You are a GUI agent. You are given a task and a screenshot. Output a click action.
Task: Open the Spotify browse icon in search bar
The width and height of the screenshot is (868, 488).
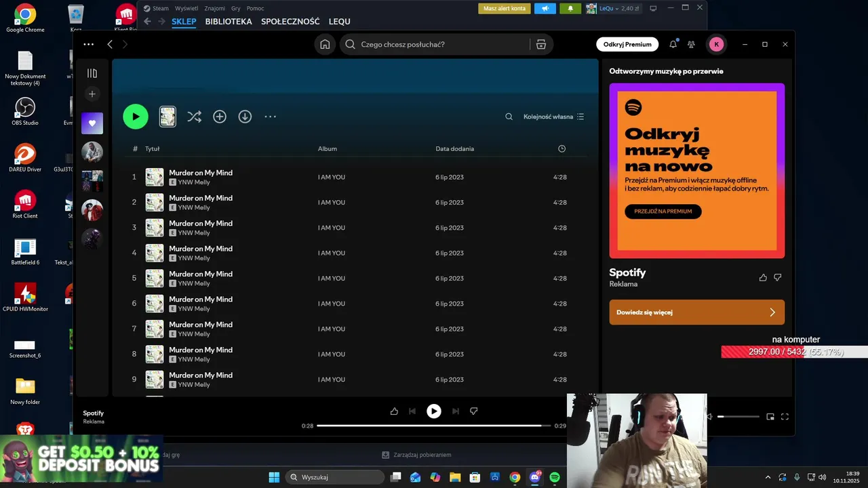[541, 44]
